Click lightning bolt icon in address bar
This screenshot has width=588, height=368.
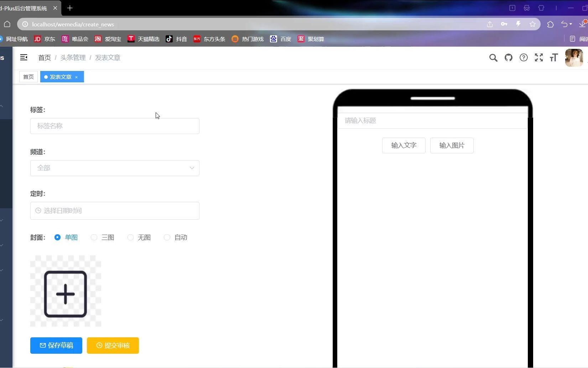pyautogui.click(x=518, y=24)
